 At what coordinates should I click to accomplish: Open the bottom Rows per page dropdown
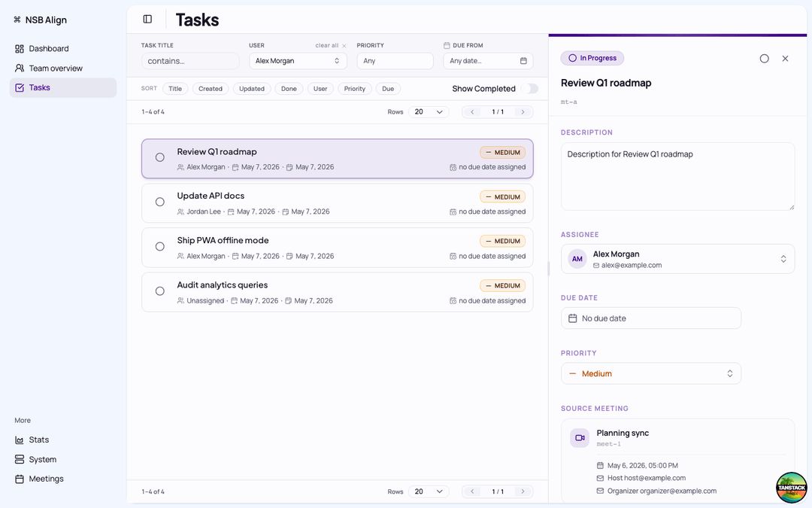(429, 491)
